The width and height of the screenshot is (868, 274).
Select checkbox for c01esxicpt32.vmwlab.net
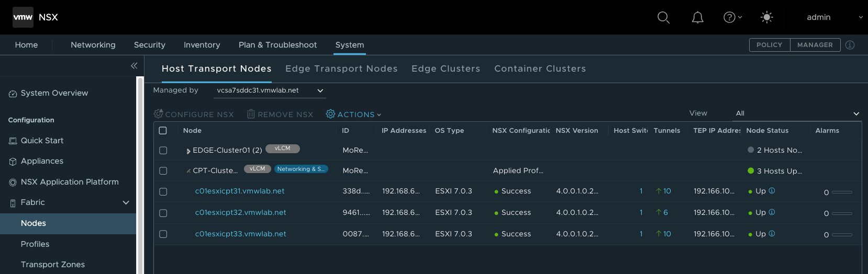[x=163, y=213]
